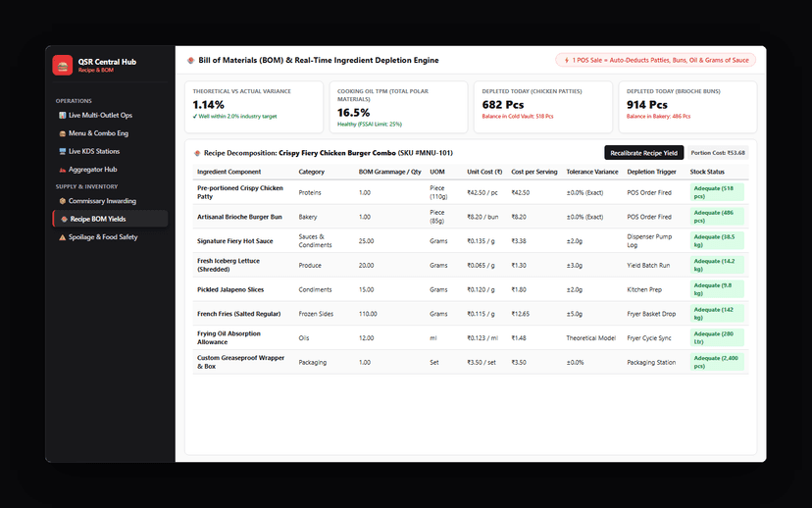
Task: Click the Recalibrate Recipe Yield button
Action: click(643, 153)
